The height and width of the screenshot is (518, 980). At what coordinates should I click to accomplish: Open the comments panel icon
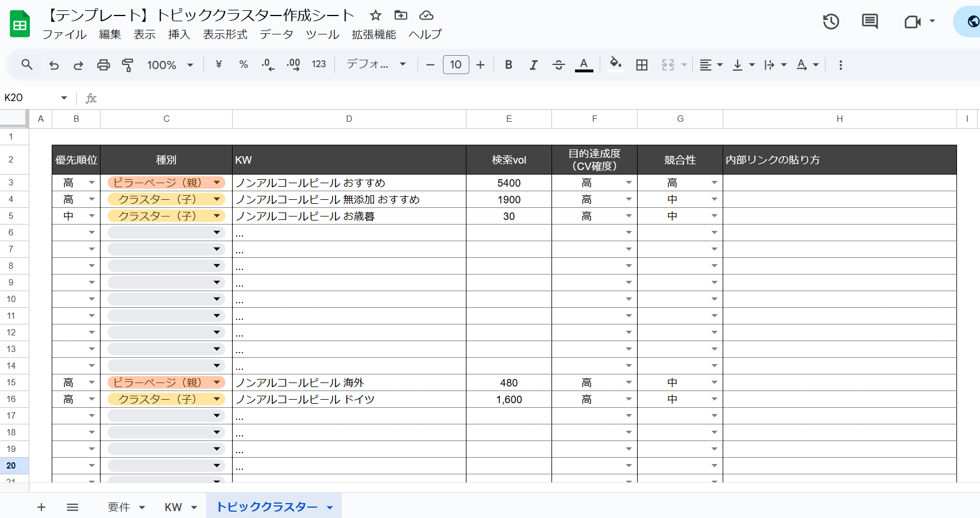click(x=870, y=22)
